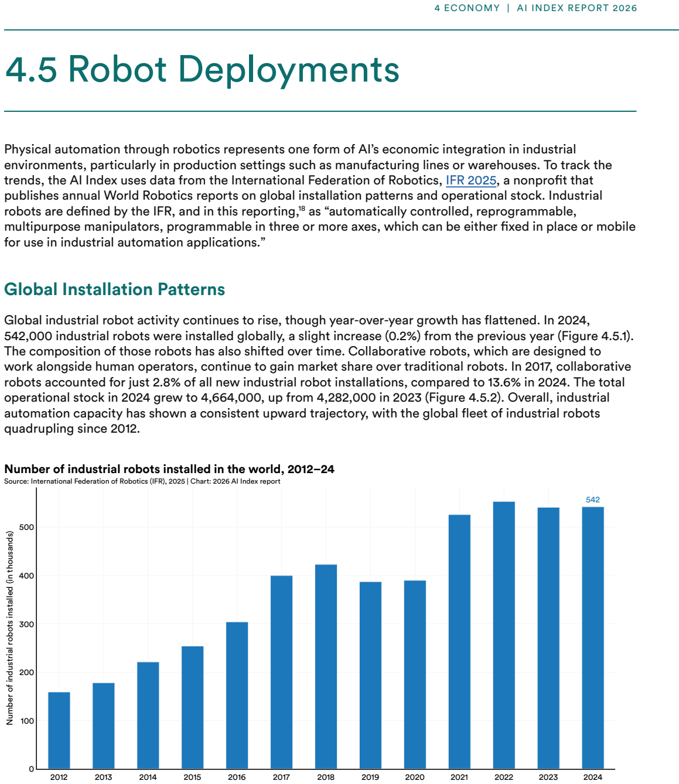Click the chart source line citing IFR
This screenshot has height=784, width=679.
pyautogui.click(x=142, y=481)
